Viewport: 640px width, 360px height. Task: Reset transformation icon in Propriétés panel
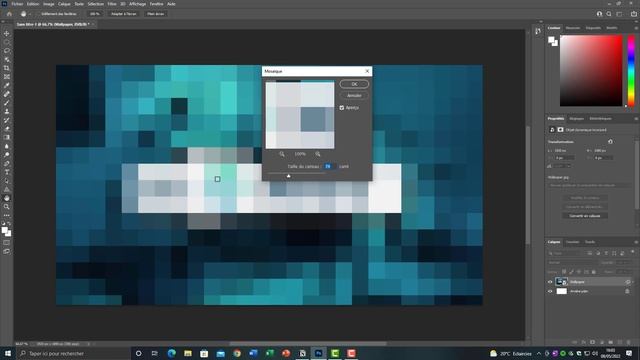point(610,142)
